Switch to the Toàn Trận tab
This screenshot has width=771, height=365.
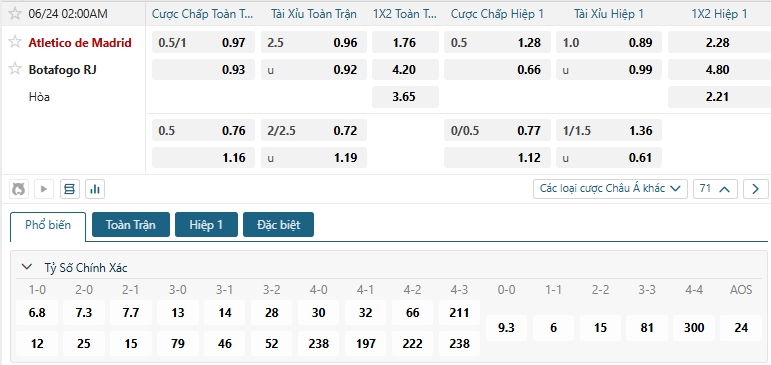[131, 225]
